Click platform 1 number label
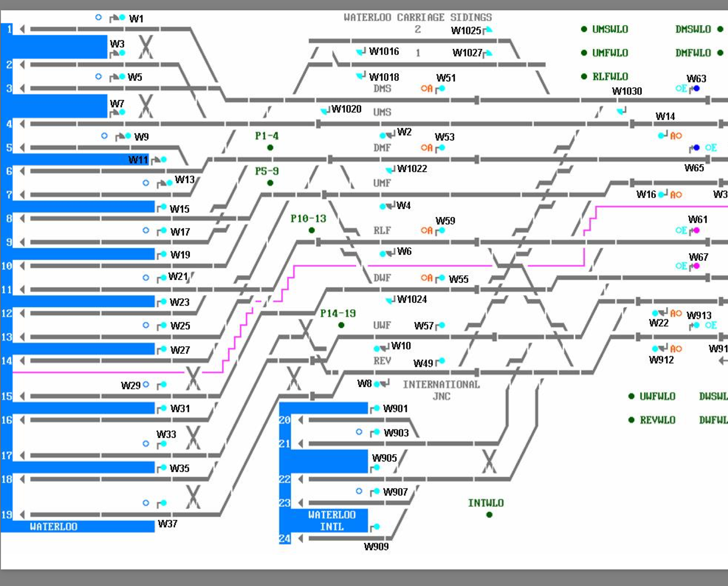The width and height of the screenshot is (728, 586). [x=9, y=29]
